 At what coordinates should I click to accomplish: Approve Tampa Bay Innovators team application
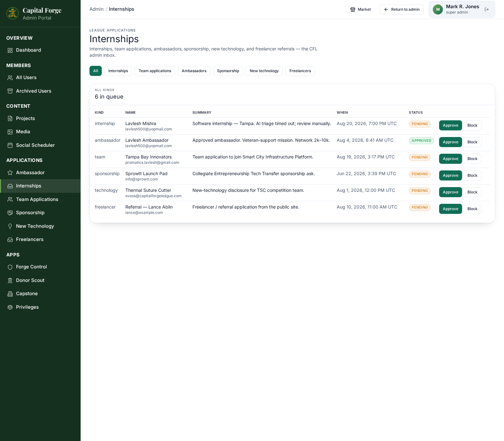pos(450,159)
